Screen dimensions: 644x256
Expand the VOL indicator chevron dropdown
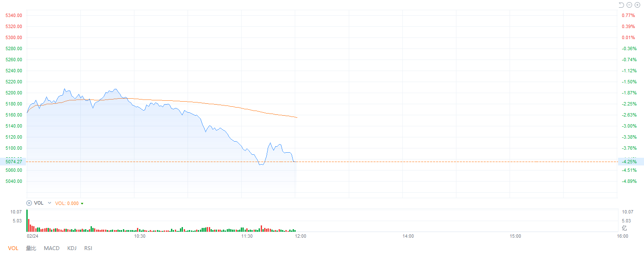click(49, 203)
